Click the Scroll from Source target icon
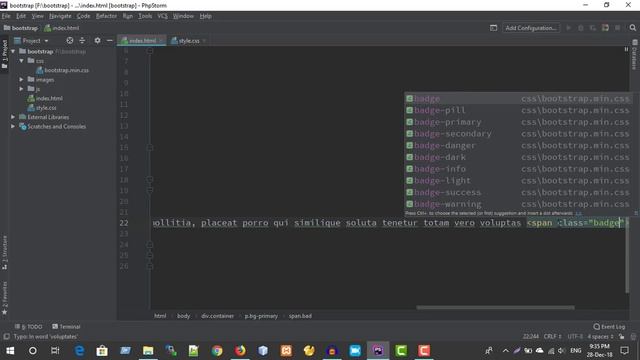640x360 pixels. [x=70, y=40]
